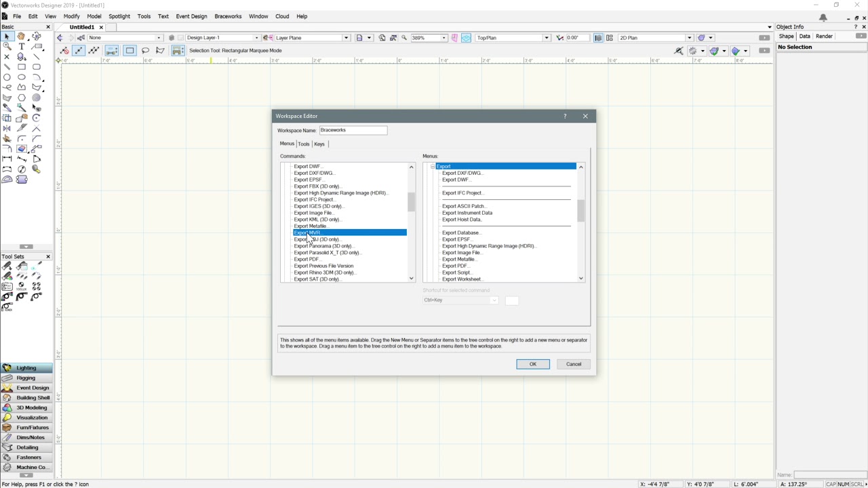Open the File menu
Screen dimensions: 868x488
pos(16,16)
